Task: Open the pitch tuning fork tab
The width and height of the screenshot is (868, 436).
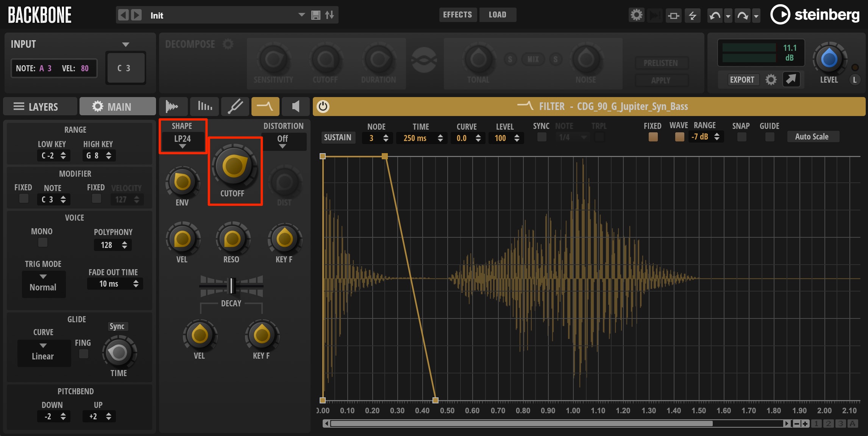Action: pos(235,107)
